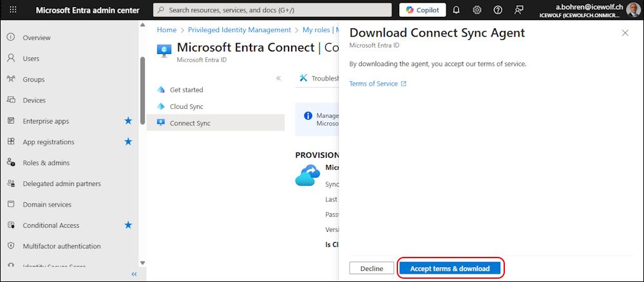Open Delegated admin partners

pyautogui.click(x=62, y=184)
